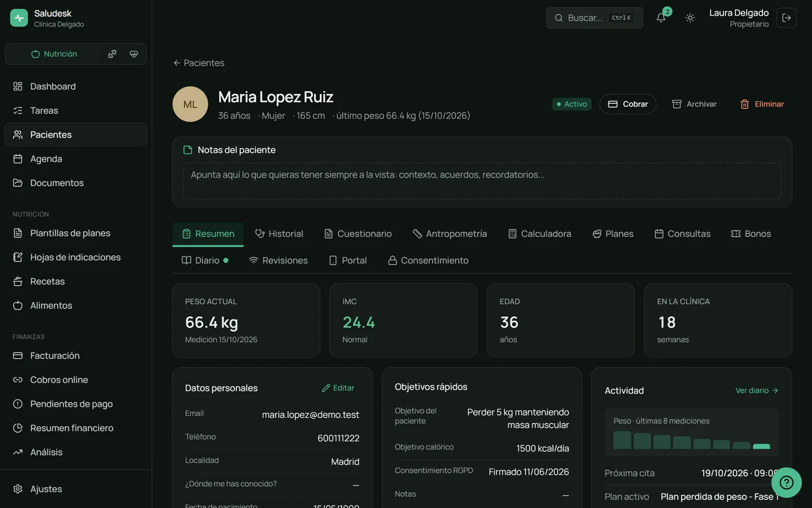Focus the Buscar search field
812x508 pixels.
tap(594, 18)
